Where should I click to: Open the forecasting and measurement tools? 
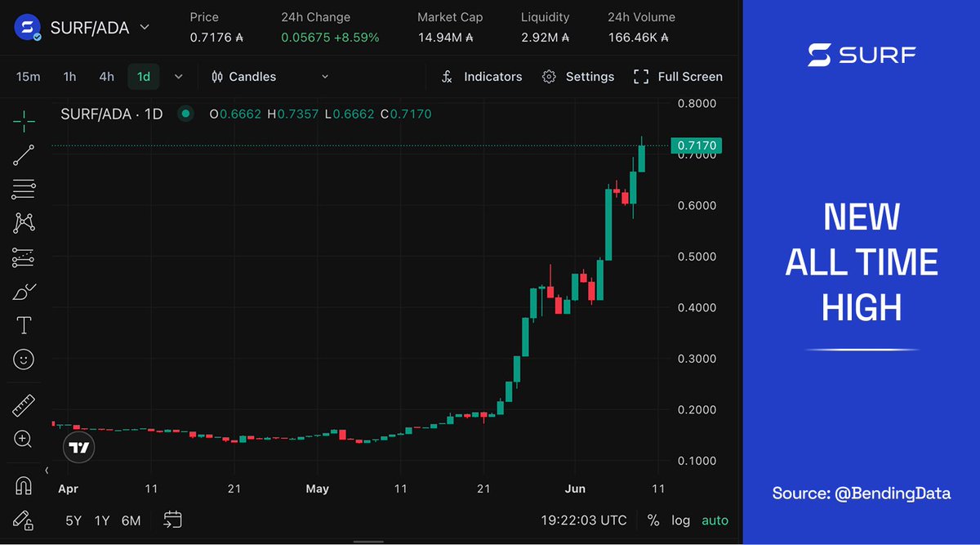tap(24, 257)
